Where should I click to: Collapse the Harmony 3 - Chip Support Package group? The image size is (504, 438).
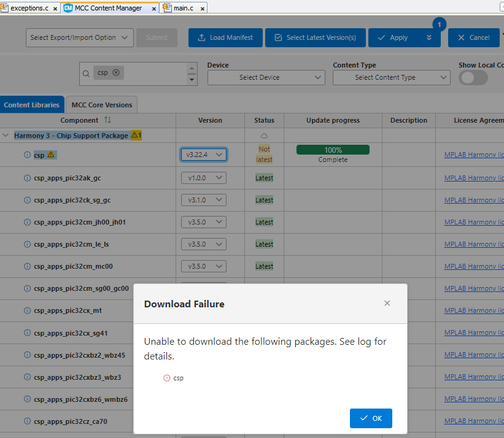[6, 136]
